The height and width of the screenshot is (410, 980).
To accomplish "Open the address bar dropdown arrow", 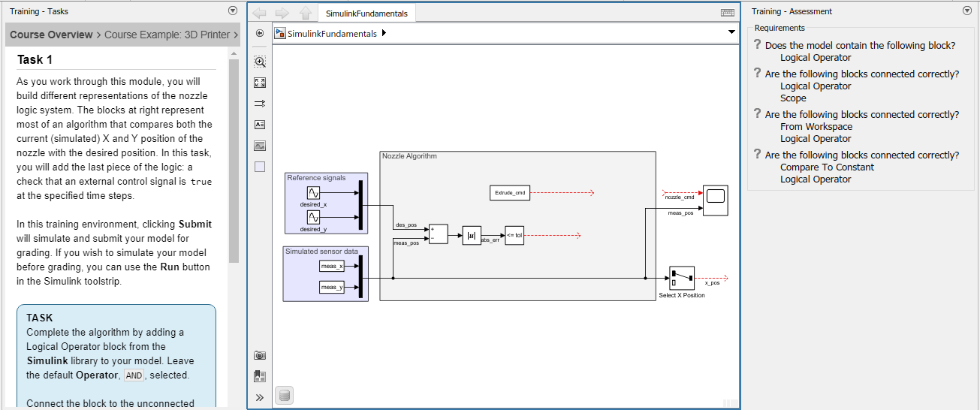I will 731,33.
